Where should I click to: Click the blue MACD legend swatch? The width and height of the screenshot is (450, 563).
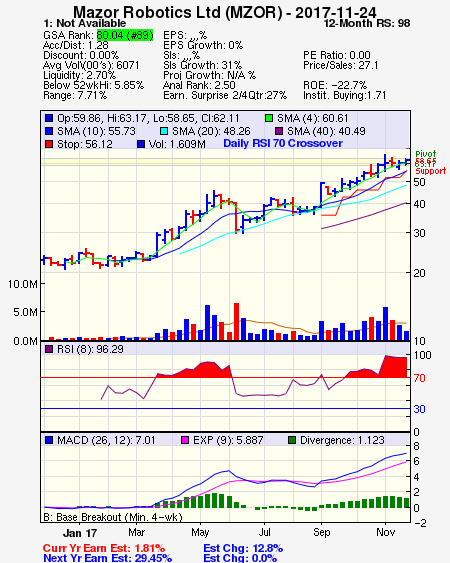pyautogui.click(x=49, y=440)
